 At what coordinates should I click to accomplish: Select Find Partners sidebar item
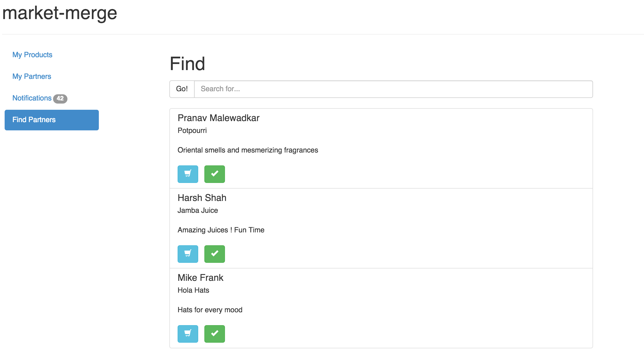(x=51, y=120)
